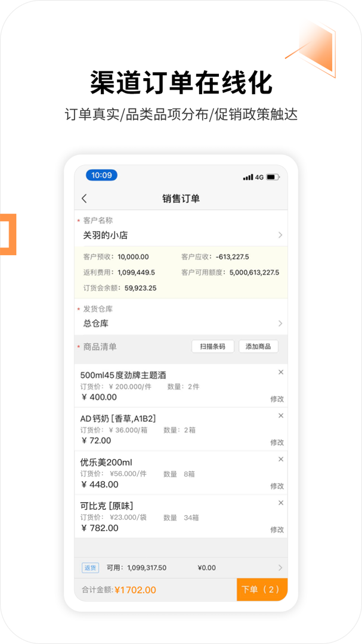Tap the back arrow in sales order header
Image resolution: width=362 pixels, height=644 pixels.
pos(84,199)
